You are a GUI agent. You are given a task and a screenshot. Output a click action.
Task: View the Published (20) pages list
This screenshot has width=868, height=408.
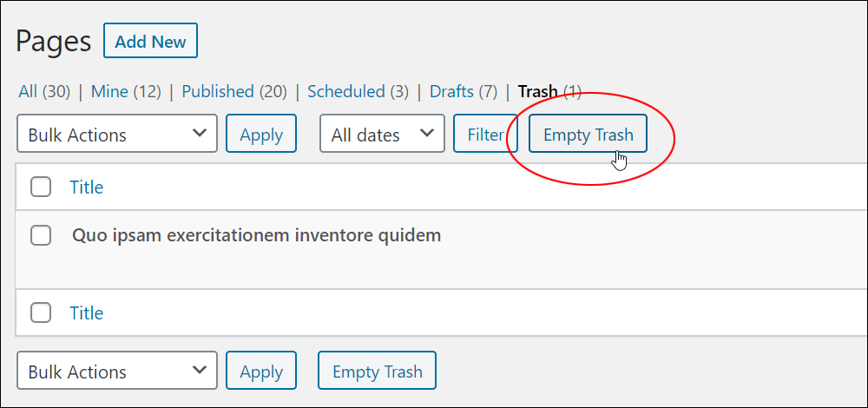(x=234, y=91)
